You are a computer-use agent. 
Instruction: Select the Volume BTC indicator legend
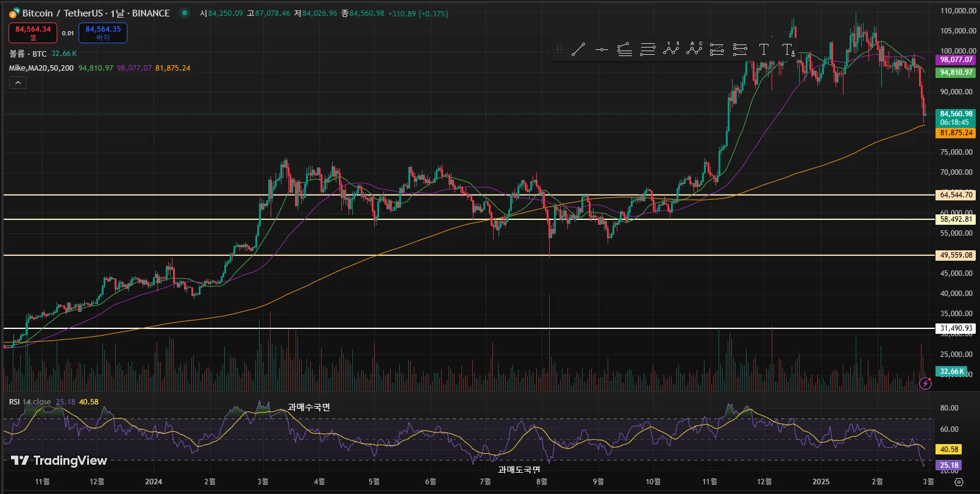point(28,54)
